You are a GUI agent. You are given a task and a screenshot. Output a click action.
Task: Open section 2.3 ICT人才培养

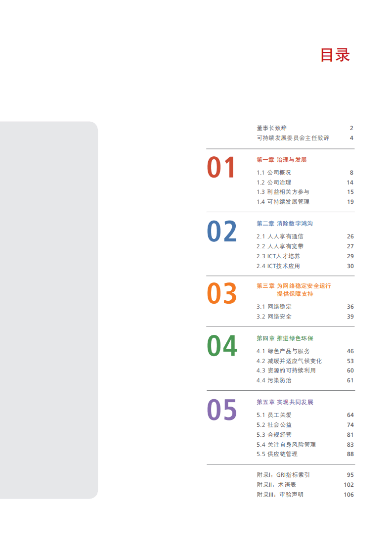click(278, 256)
